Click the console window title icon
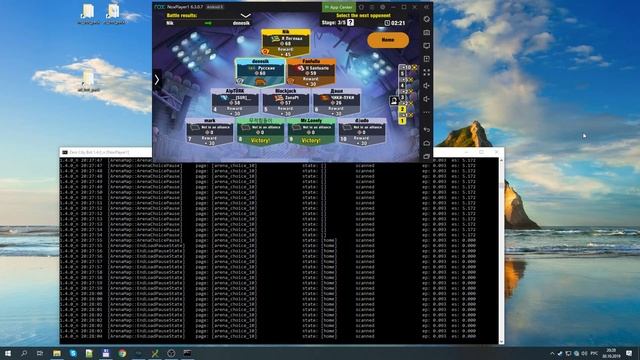This screenshot has height=360, width=640. (x=64, y=152)
